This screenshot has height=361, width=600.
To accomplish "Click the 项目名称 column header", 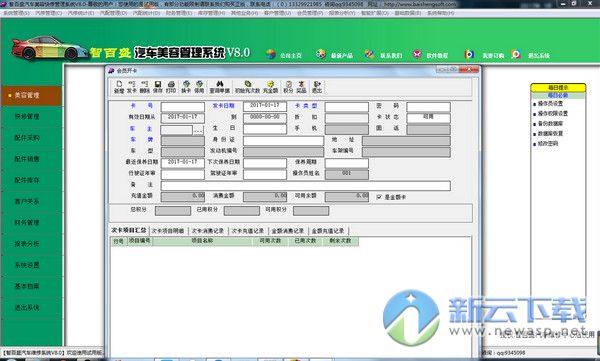I will pyautogui.click(x=202, y=241).
